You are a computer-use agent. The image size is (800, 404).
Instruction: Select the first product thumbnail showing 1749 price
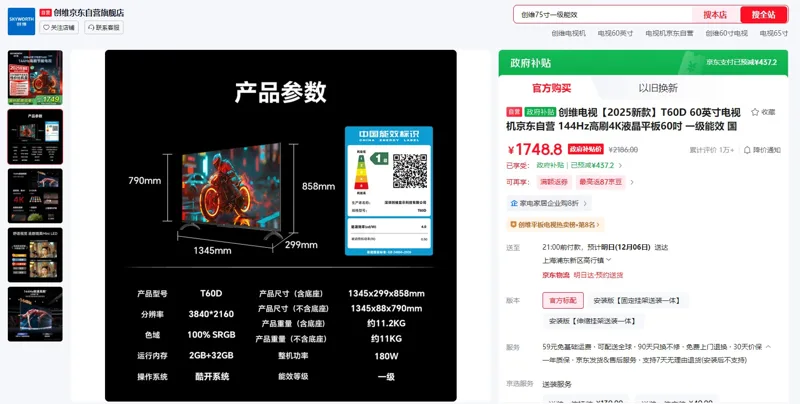pos(35,78)
